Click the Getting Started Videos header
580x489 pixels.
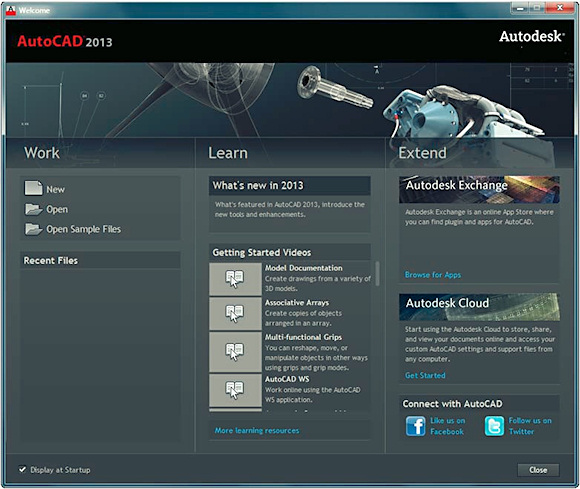pyautogui.click(x=290, y=252)
